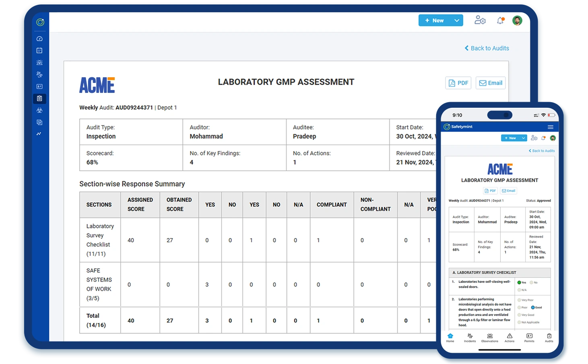Click the PDF export button

pos(458,83)
